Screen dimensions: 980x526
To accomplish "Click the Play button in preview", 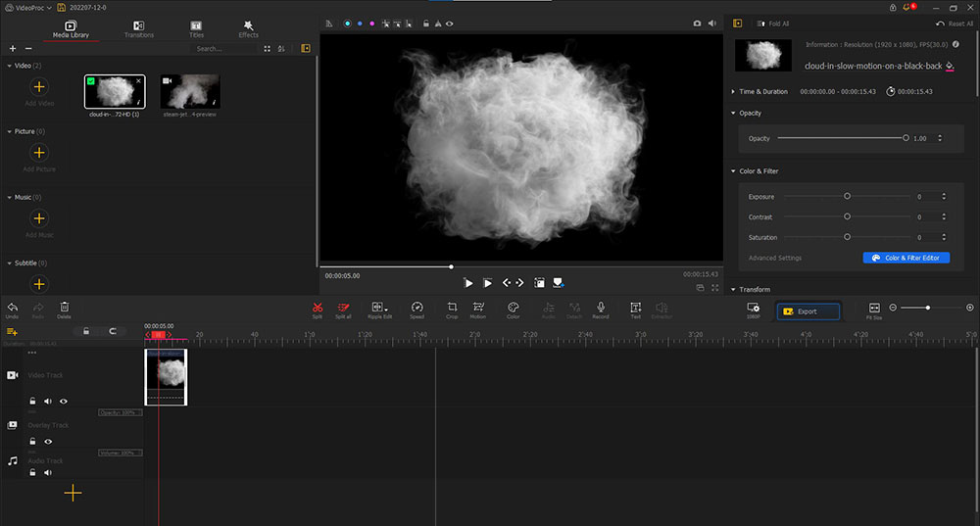I will coord(468,283).
